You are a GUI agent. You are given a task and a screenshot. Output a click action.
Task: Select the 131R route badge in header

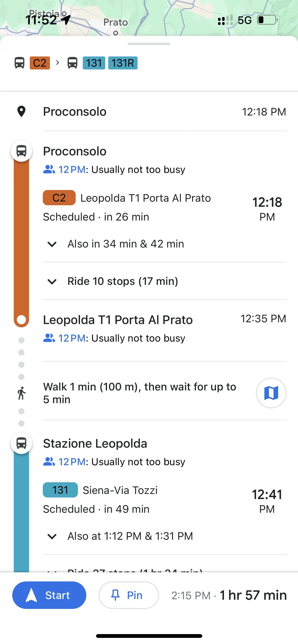click(x=123, y=63)
